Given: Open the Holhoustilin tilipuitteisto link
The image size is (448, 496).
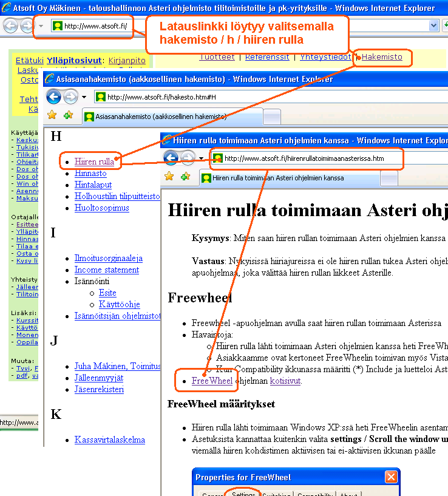Looking at the screenshot, I should tap(117, 197).
